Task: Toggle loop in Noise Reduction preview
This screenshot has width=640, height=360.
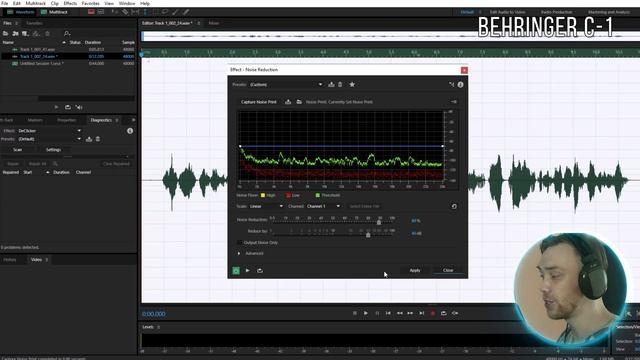Action: 260,270
